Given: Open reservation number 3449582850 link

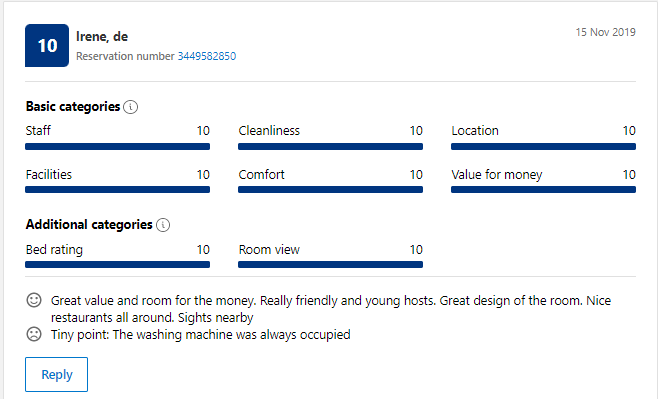Looking at the screenshot, I should [207, 56].
